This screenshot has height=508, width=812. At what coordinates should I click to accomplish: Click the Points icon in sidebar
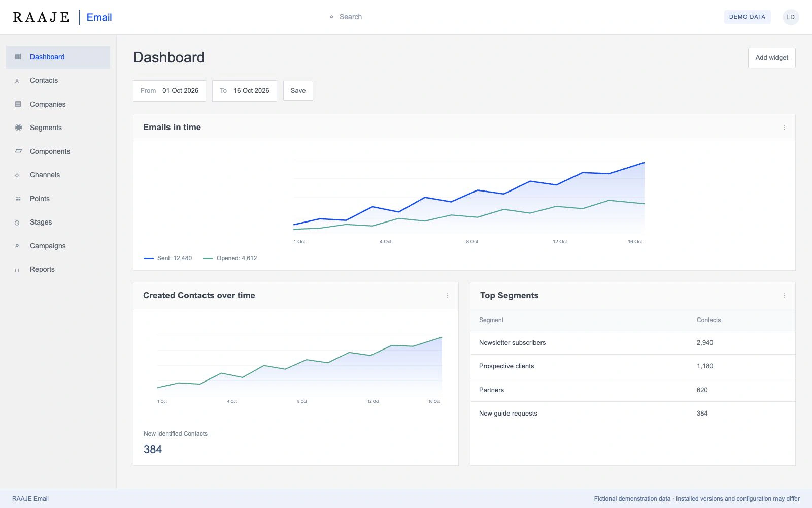click(18, 199)
